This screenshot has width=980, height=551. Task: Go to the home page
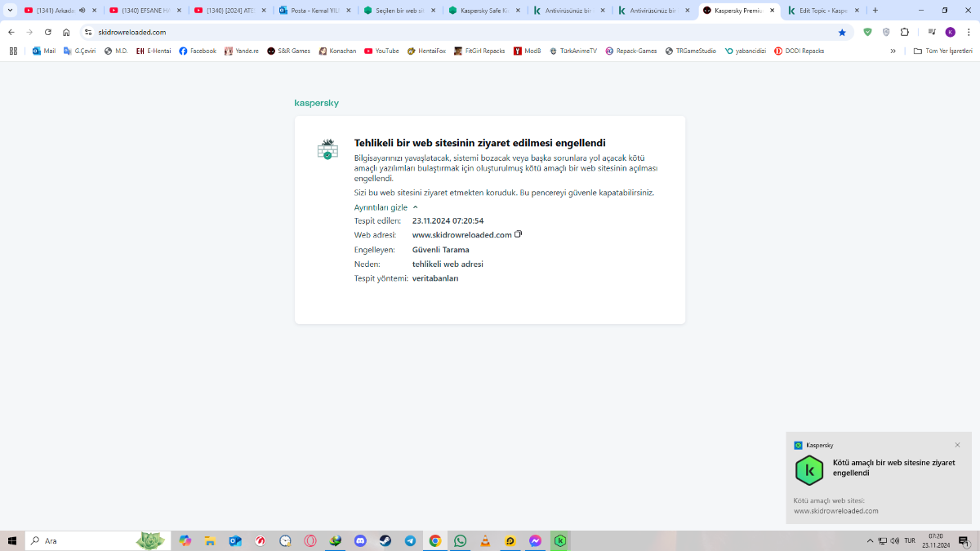pos(66,32)
